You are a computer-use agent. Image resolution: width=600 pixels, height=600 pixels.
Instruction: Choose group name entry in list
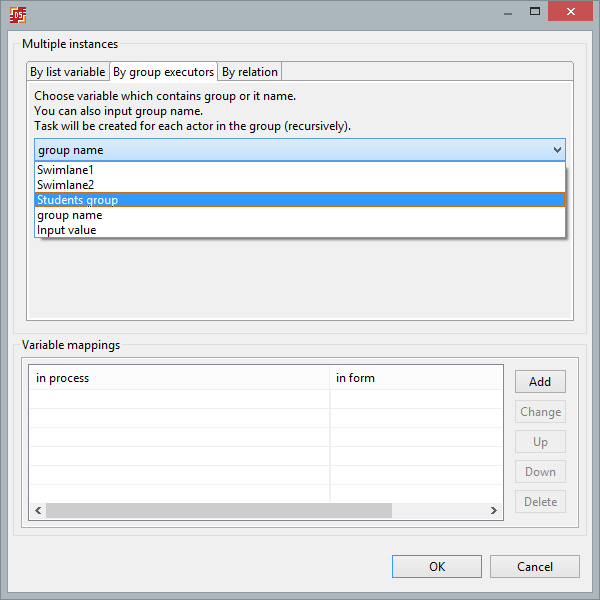point(69,215)
